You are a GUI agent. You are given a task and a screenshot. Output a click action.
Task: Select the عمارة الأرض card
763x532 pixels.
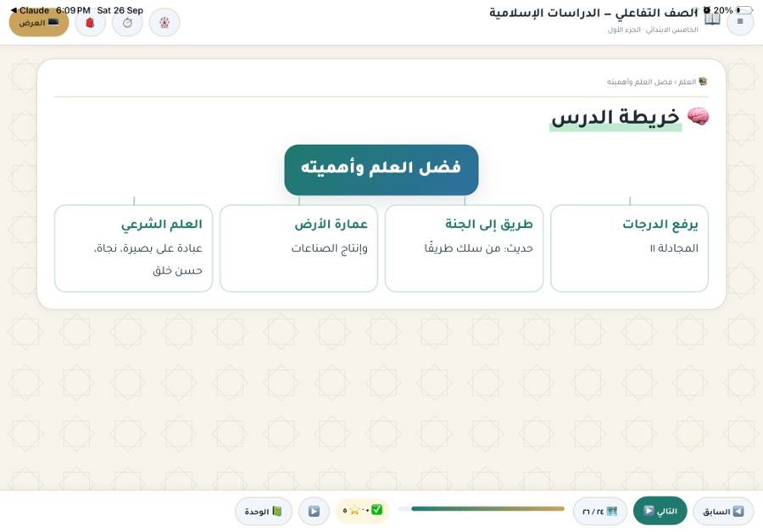[x=298, y=248]
